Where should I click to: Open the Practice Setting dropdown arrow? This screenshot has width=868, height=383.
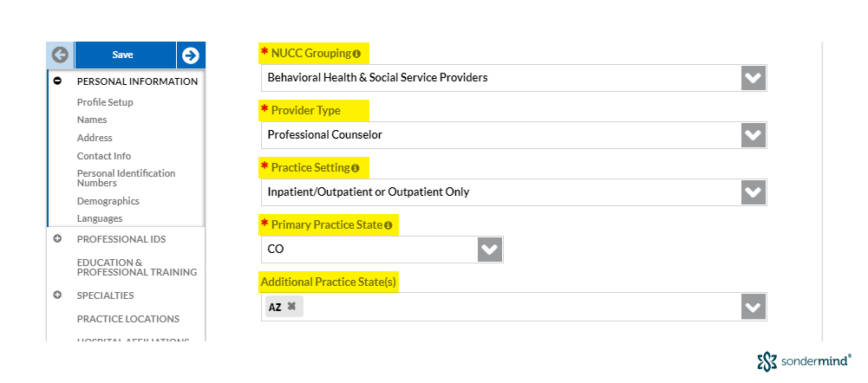coord(754,192)
